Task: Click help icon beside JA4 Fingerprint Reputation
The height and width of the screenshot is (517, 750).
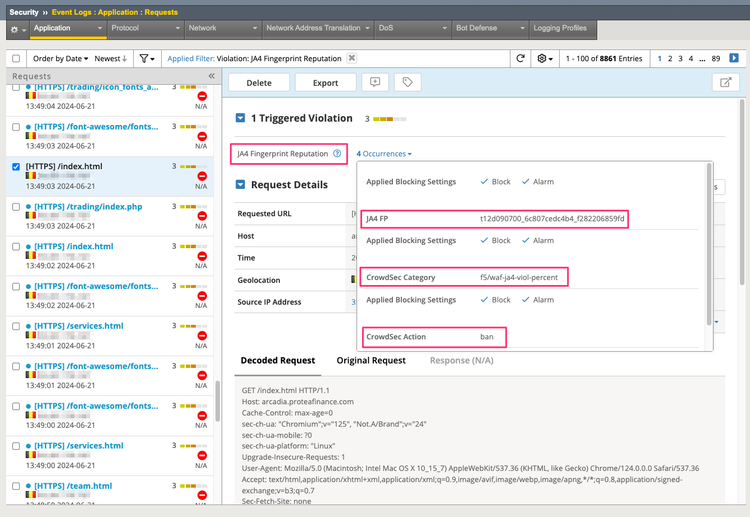Action: click(x=337, y=154)
